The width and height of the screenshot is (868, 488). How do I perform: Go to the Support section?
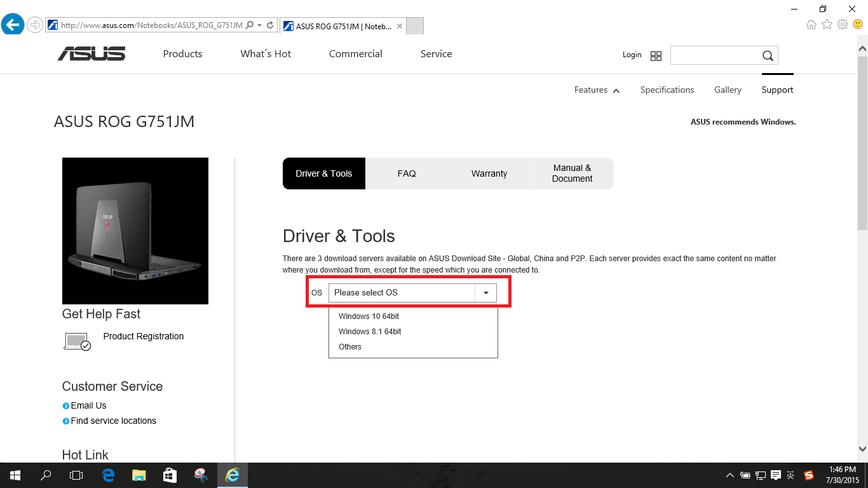[777, 90]
